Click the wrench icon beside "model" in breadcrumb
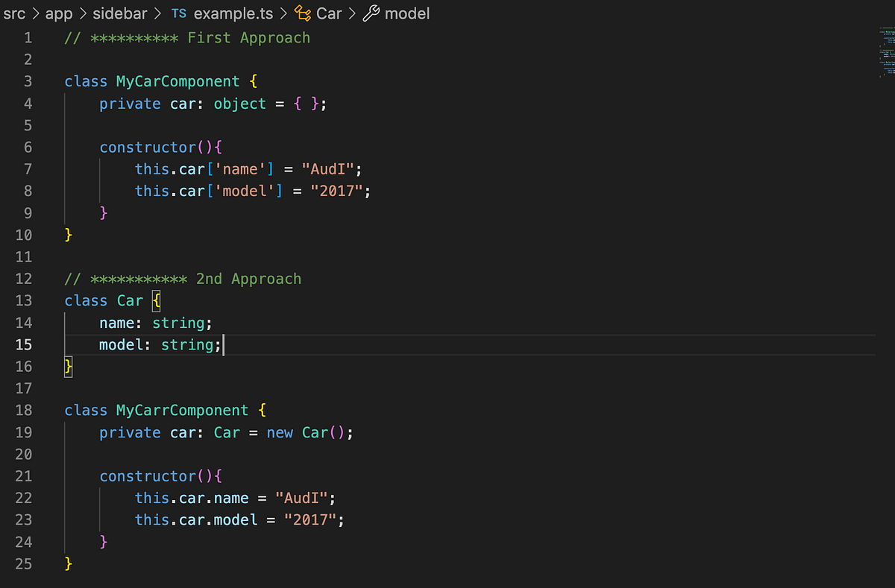This screenshot has width=895, height=588. [x=372, y=13]
